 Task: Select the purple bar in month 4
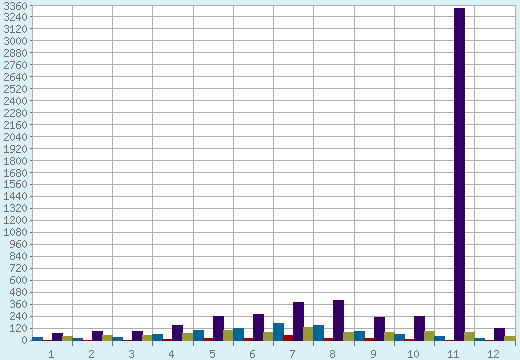click(177, 333)
